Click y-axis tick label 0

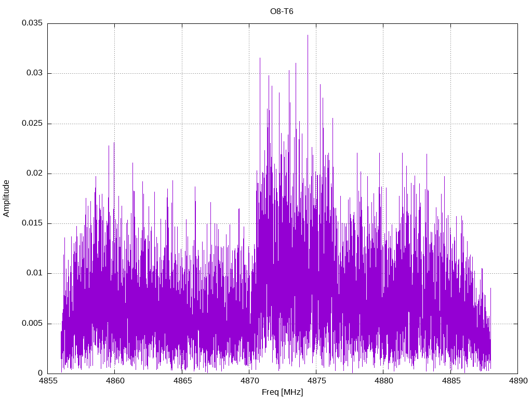click(x=41, y=373)
